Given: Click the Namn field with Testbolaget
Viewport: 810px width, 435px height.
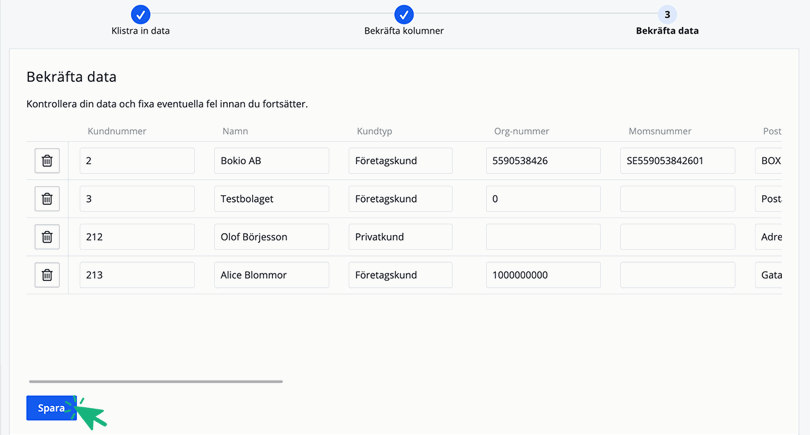Looking at the screenshot, I should point(271,199).
